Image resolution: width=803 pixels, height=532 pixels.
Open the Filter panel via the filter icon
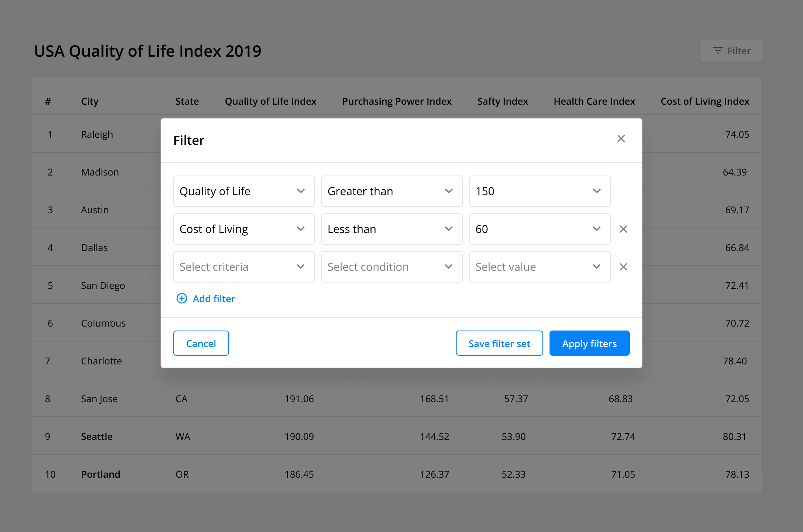click(718, 50)
